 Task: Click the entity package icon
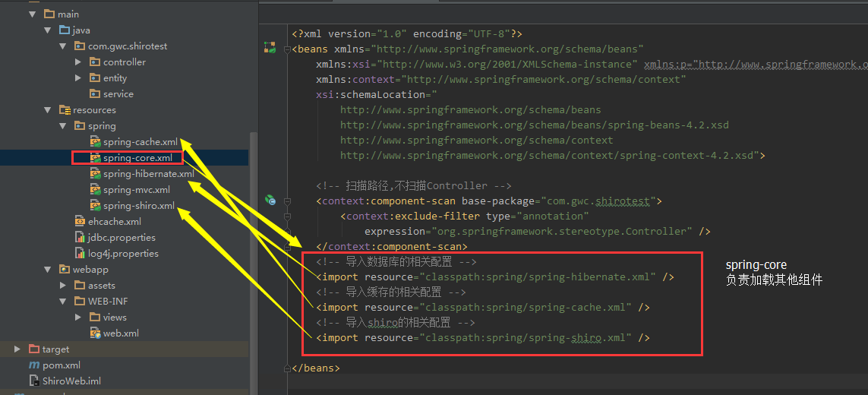95,78
